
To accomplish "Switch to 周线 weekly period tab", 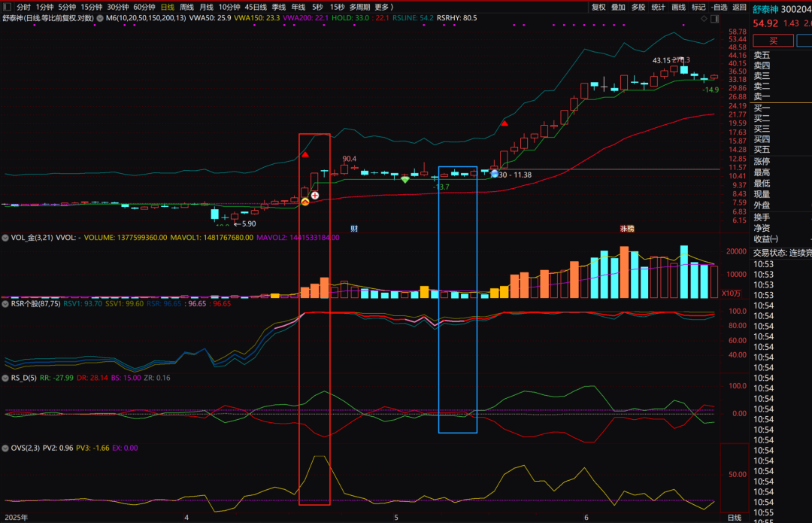I will tap(186, 8).
